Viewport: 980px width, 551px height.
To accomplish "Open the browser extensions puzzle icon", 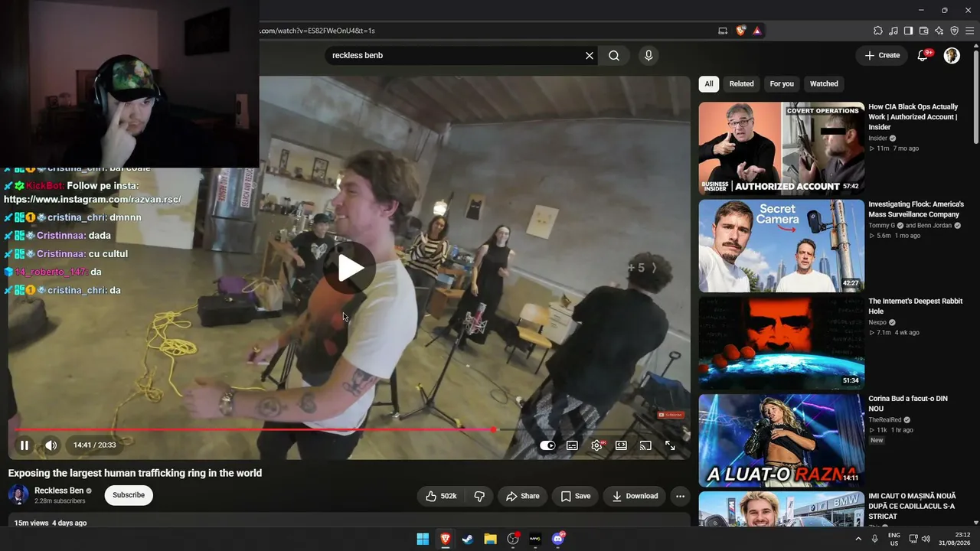I will pos(878,31).
